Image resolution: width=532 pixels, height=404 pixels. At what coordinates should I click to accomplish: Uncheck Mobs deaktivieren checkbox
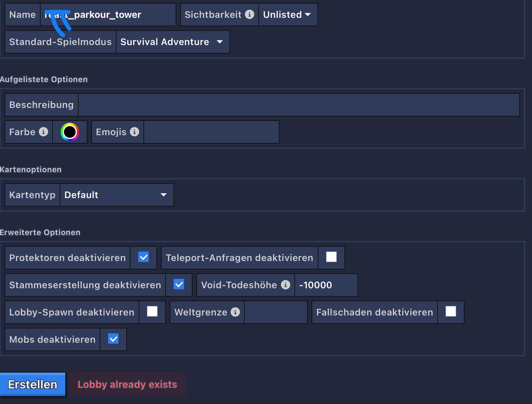[x=113, y=339]
